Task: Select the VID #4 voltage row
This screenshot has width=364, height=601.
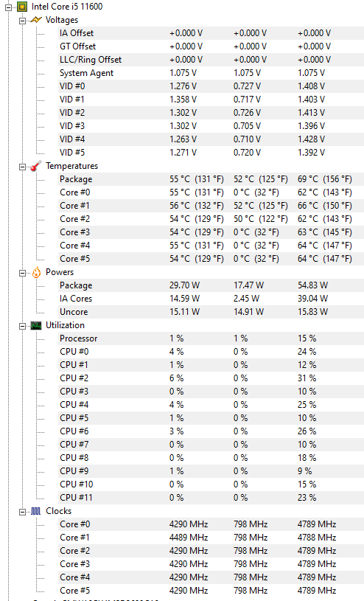Action: pyautogui.click(x=211, y=139)
